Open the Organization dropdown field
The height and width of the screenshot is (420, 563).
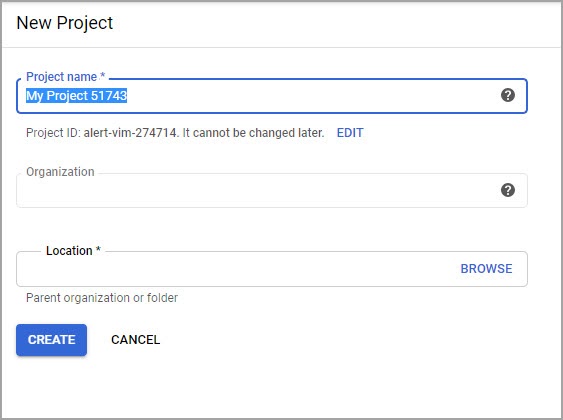(x=272, y=190)
